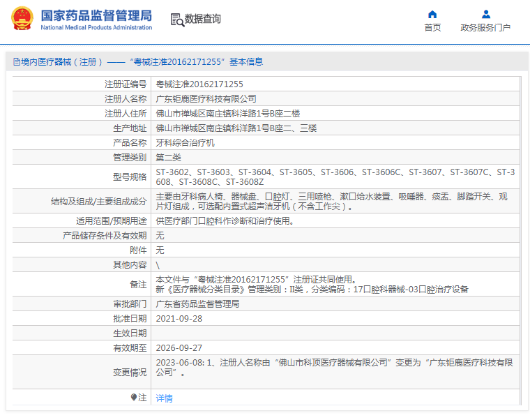Select management class 第二类
Viewport: 530px width, 420px height.
pyautogui.click(x=168, y=157)
